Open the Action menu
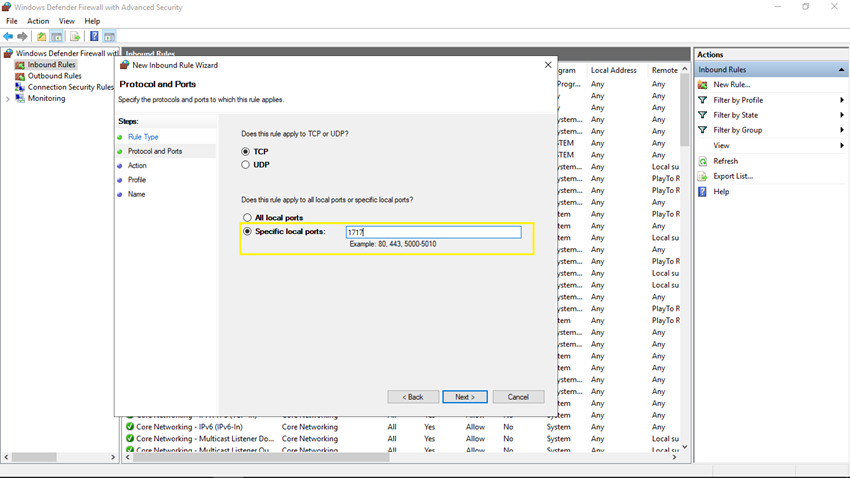Screen dimensions: 850x478 pos(38,21)
